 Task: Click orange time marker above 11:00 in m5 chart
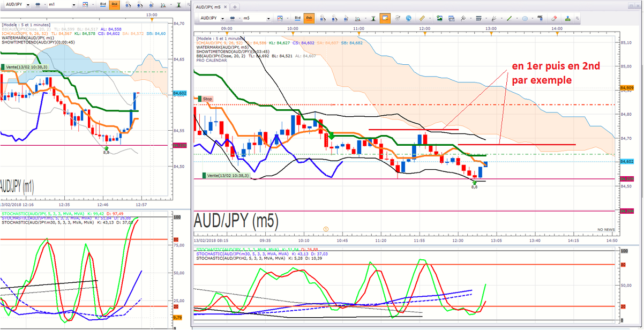point(358,33)
